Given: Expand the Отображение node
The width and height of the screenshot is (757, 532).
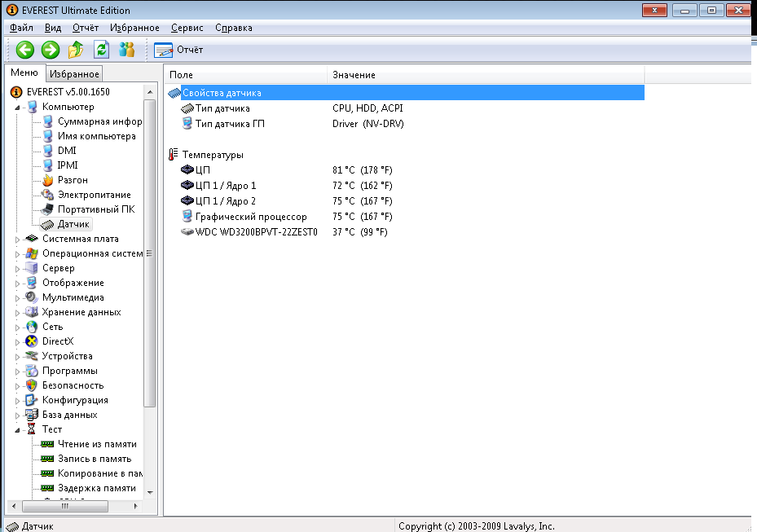Looking at the screenshot, I should tap(17, 284).
